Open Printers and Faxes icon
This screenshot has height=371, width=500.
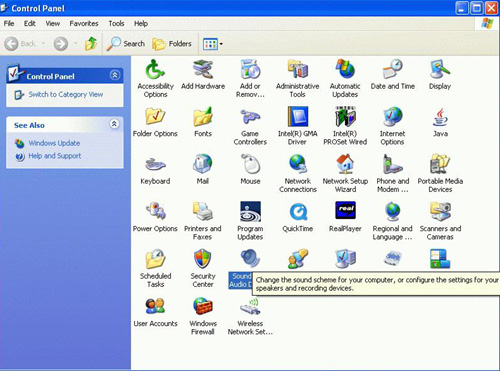click(203, 212)
